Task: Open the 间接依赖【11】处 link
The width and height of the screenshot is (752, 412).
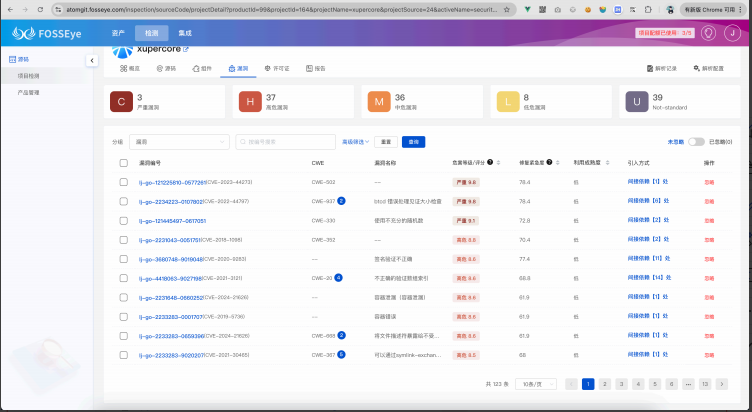Action: coord(649,259)
